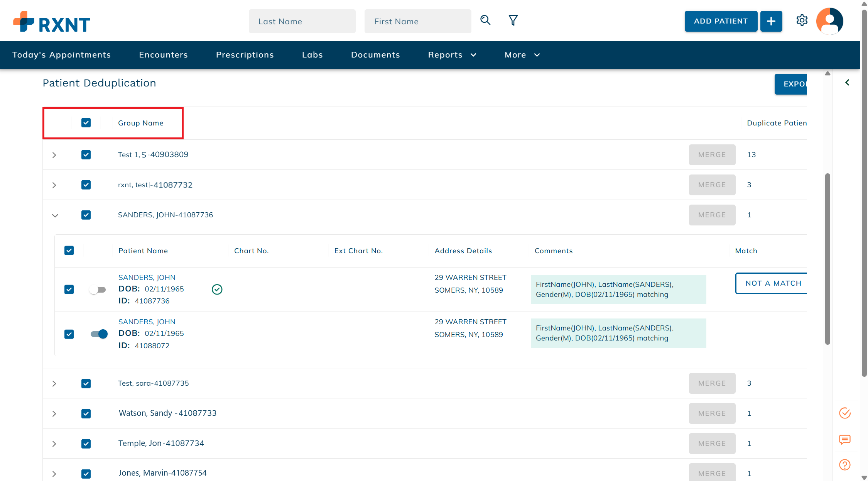
Task: Collapse the SANDERS, JOHN-41087736 group
Action: click(55, 215)
